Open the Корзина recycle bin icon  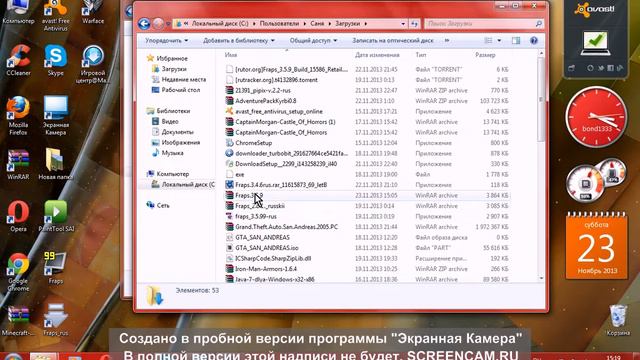[618, 320]
